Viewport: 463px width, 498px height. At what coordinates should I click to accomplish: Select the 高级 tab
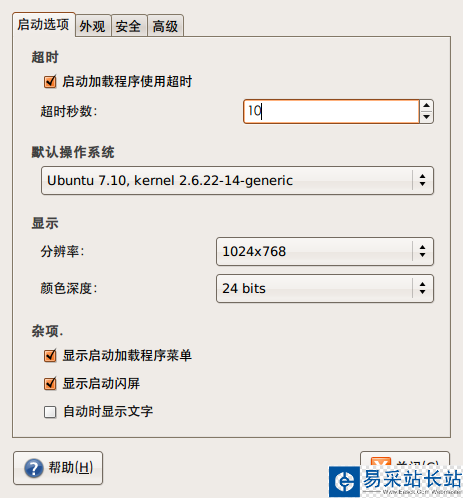point(165,26)
